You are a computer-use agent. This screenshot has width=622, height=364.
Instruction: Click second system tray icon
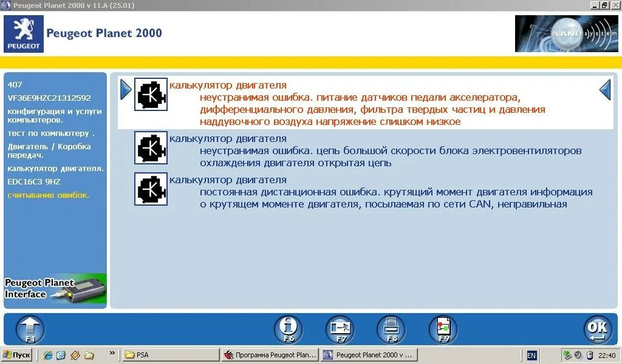click(x=578, y=355)
